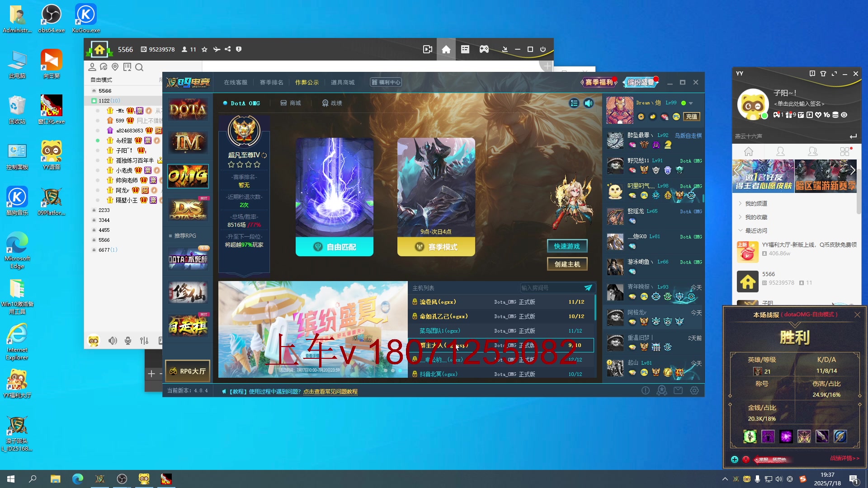The height and width of the screenshot is (488, 868).
Task: Start 赛季模式 season mode
Action: (436, 247)
